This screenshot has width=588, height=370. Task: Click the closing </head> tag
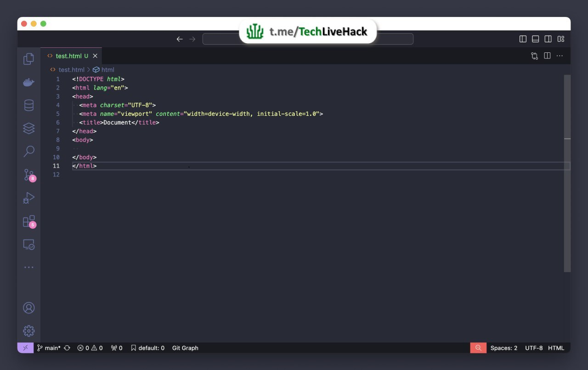click(x=85, y=131)
